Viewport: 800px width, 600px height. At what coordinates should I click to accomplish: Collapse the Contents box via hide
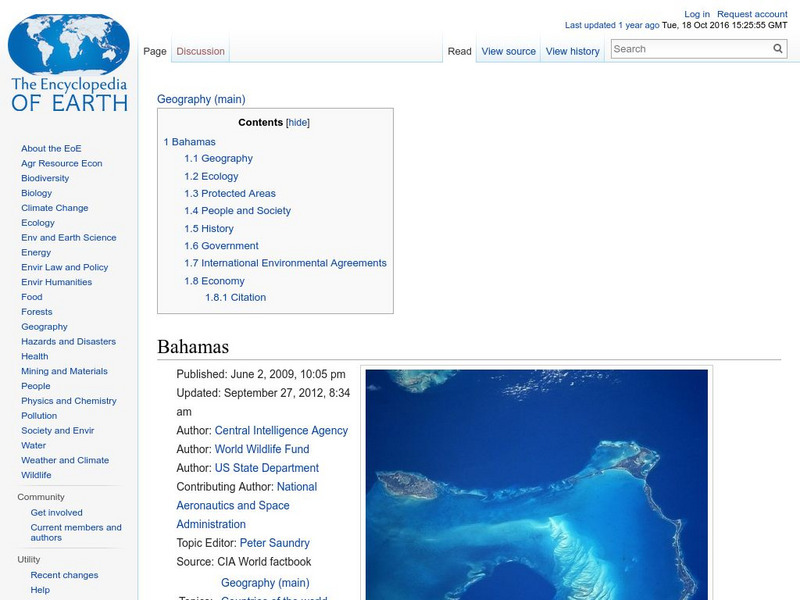(297, 121)
